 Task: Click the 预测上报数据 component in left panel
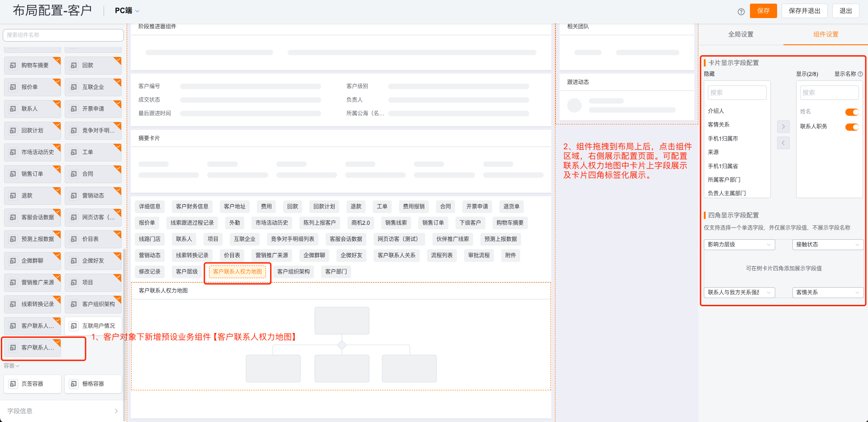(33, 239)
